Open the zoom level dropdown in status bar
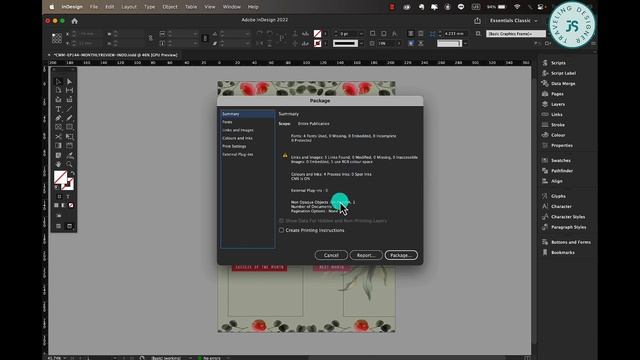 coord(65,358)
